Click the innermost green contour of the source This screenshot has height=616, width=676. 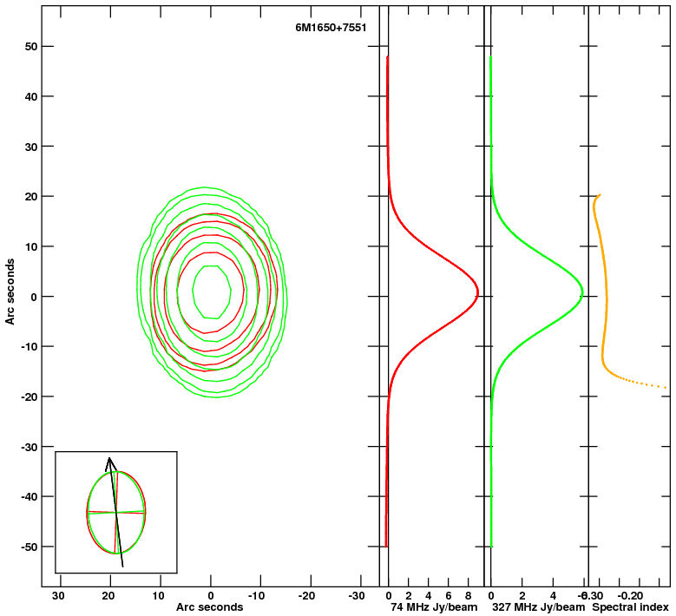[x=211, y=292]
